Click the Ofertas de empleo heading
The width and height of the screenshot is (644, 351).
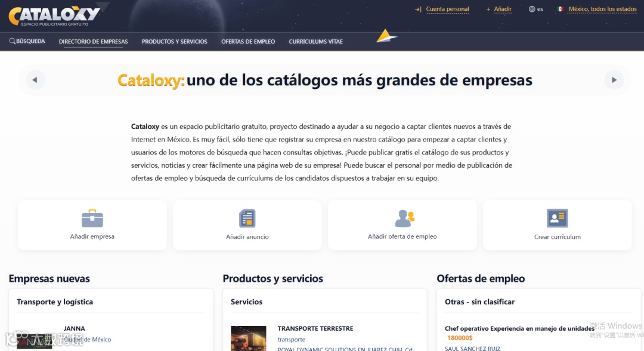coord(481,278)
